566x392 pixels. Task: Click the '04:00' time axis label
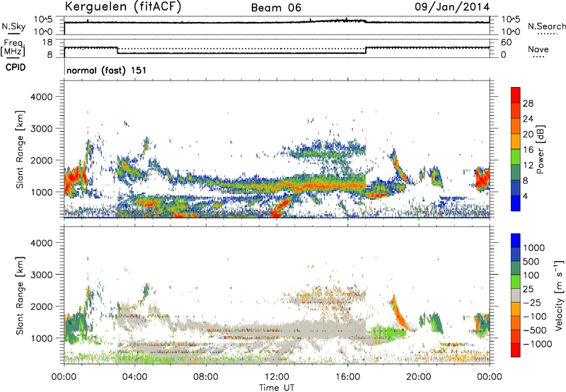click(x=134, y=377)
